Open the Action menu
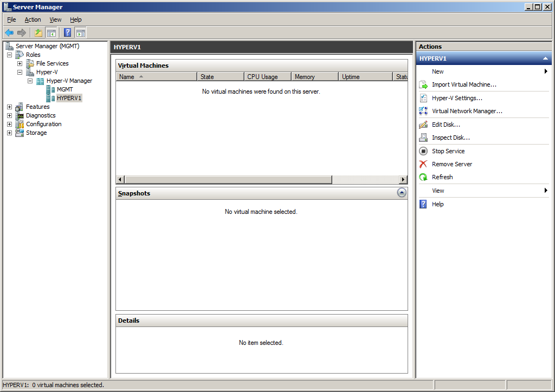555x392 pixels. pos(33,19)
